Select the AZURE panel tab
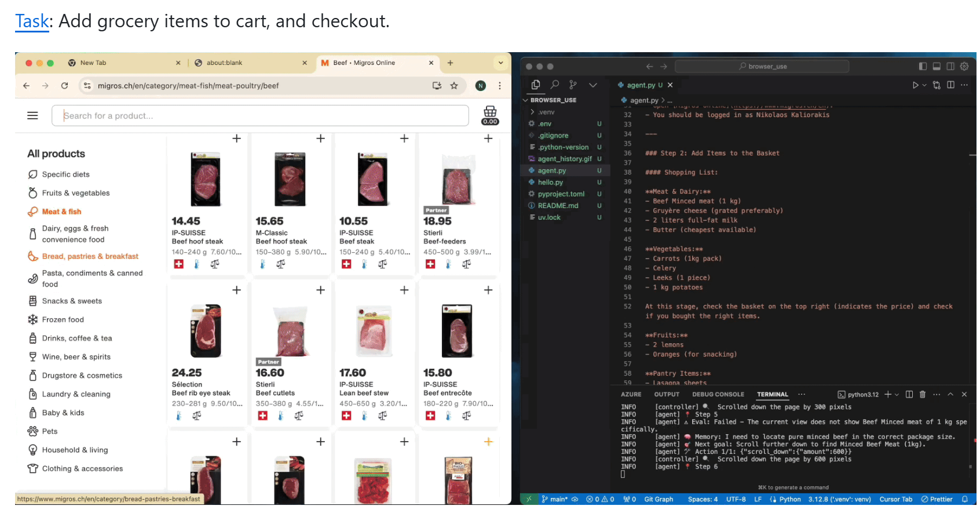Image resolution: width=980 pixels, height=520 pixels. [x=631, y=394]
